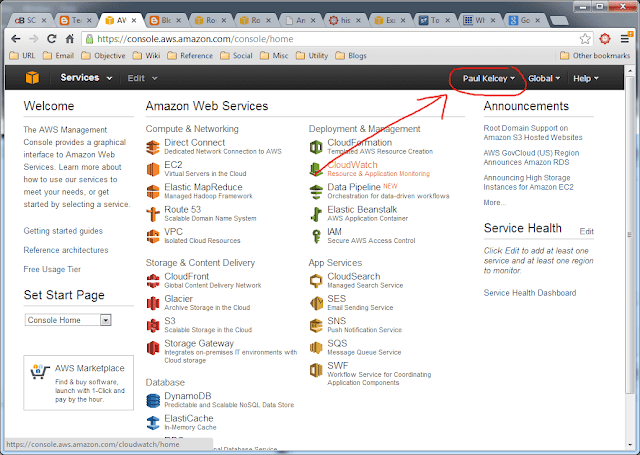Open the Reference bookmarks folder
The image size is (640, 455).
[x=190, y=55]
